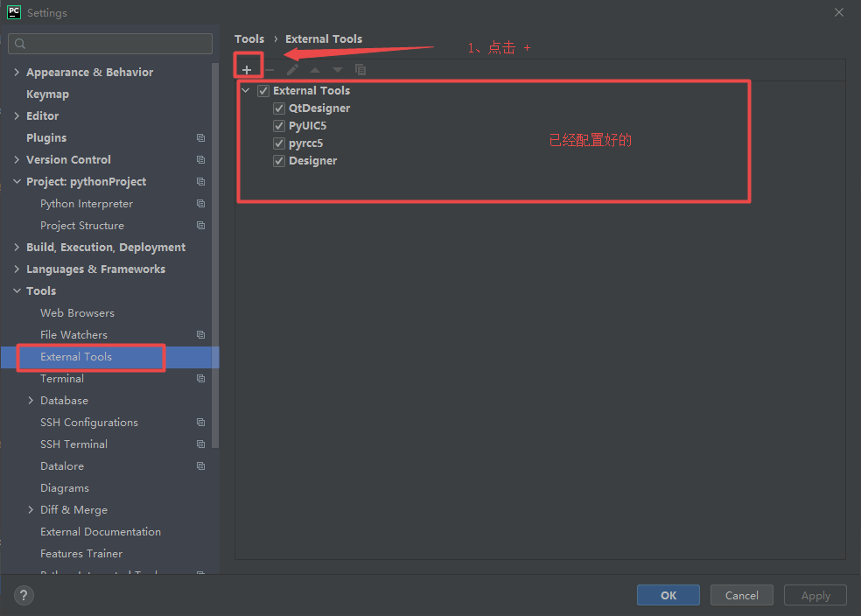The image size is (861, 616).
Task: Click the Copy tool icon in toolbar
Action: click(x=360, y=69)
